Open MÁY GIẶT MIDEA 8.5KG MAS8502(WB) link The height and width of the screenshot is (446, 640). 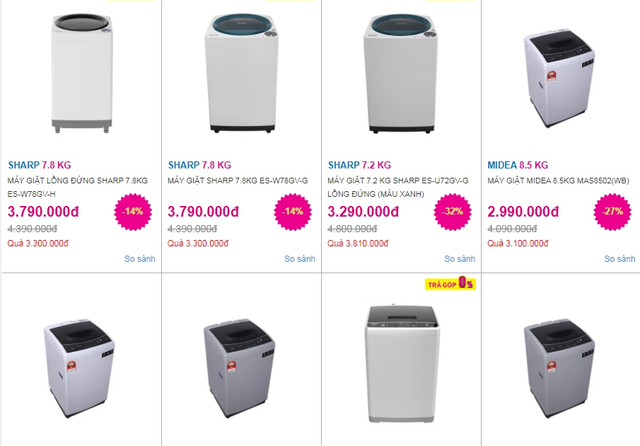(556, 180)
